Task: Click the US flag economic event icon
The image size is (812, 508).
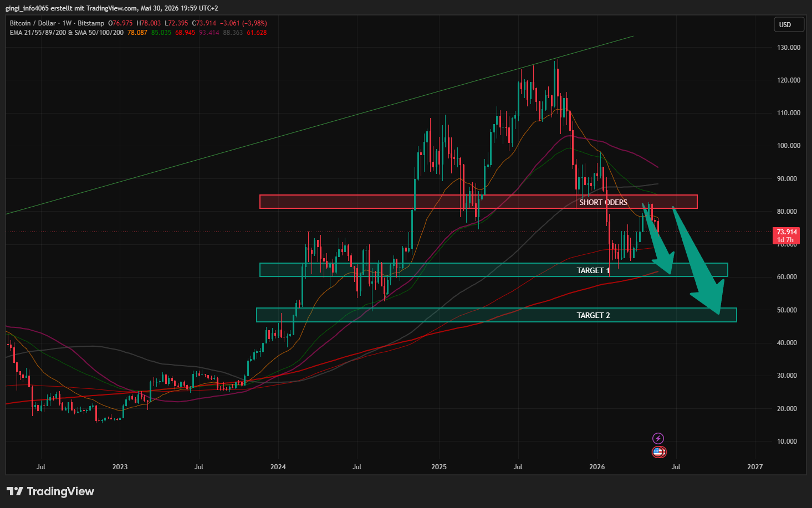Action: 658,452
